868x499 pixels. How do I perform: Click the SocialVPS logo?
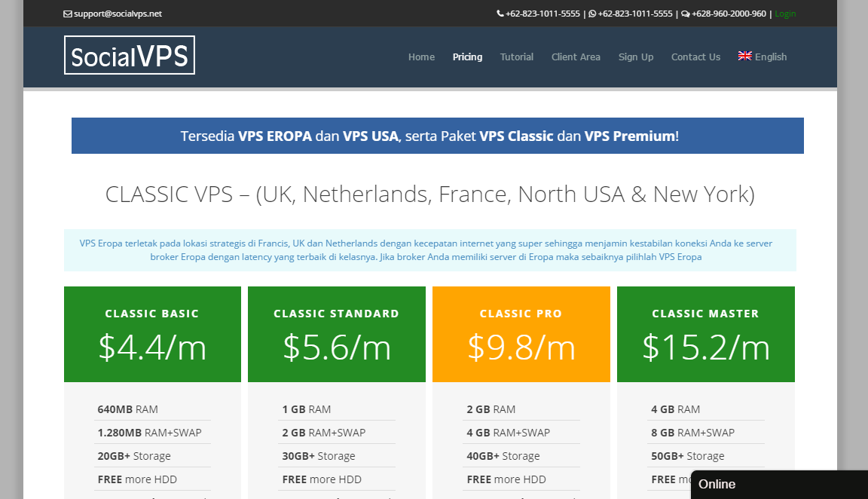(x=130, y=55)
